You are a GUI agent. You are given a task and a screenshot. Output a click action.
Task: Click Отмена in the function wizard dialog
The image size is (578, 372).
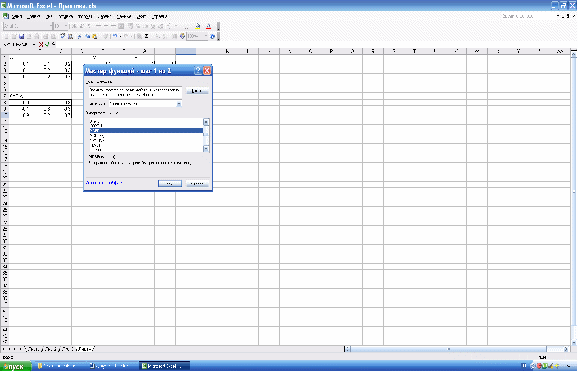(x=198, y=183)
